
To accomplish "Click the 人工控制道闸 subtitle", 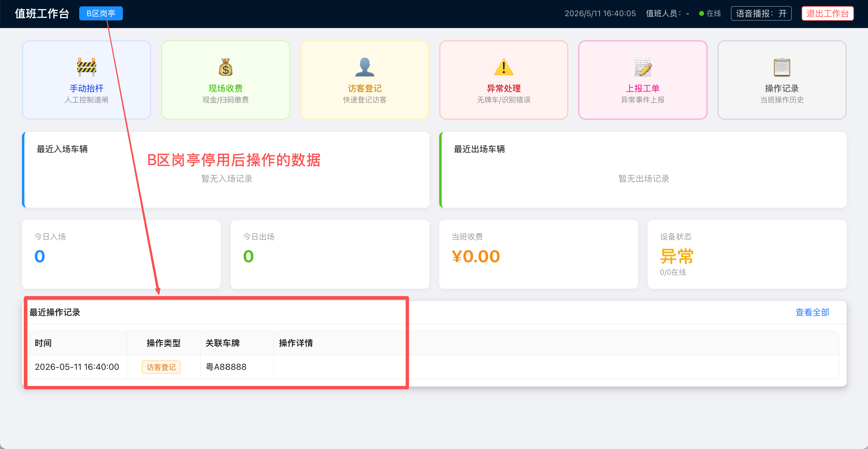I will pos(87,100).
